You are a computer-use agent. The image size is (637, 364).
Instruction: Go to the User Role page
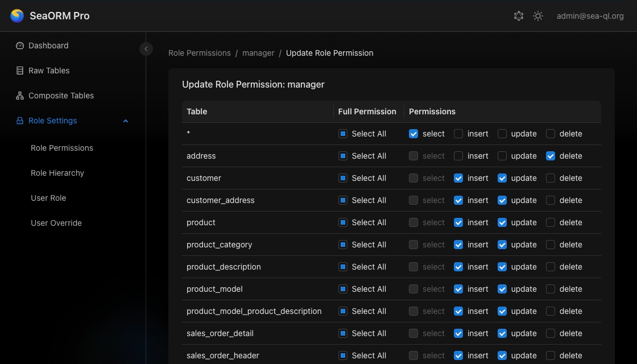pos(48,198)
